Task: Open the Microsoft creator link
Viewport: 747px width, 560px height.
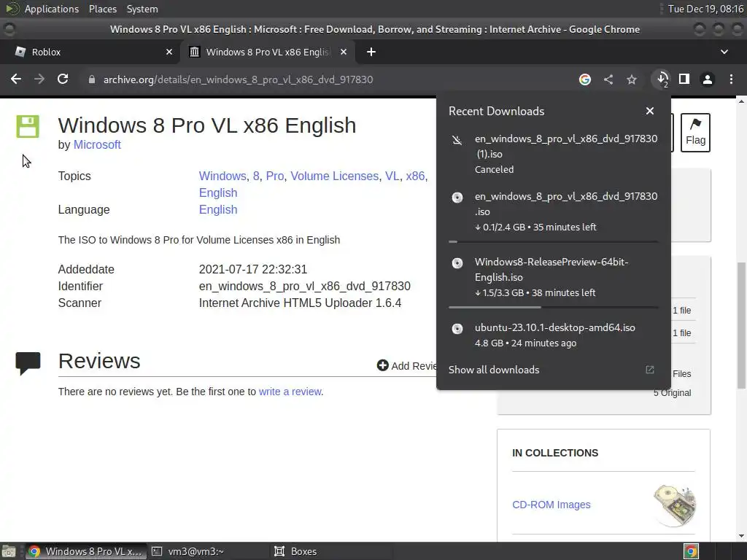Action: click(x=97, y=145)
